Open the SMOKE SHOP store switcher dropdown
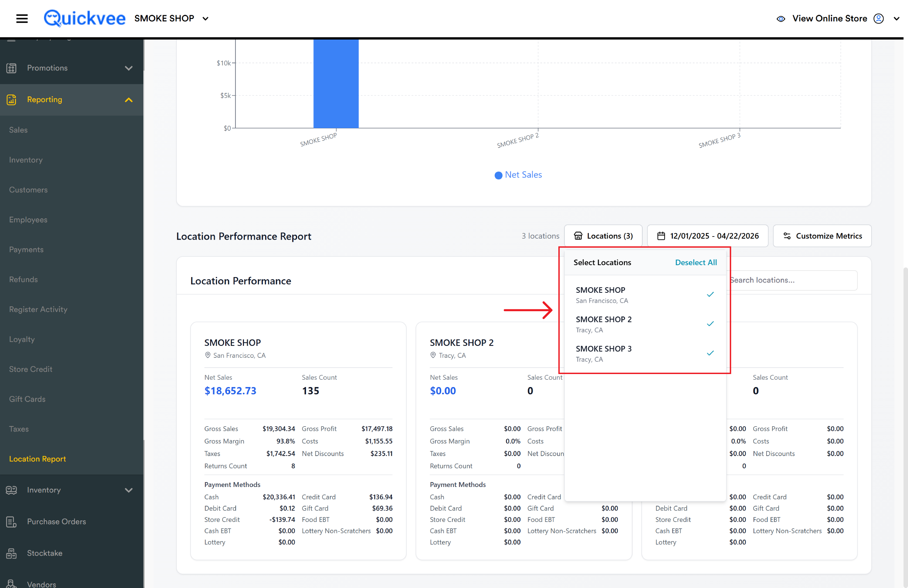The image size is (908, 588). (171, 18)
